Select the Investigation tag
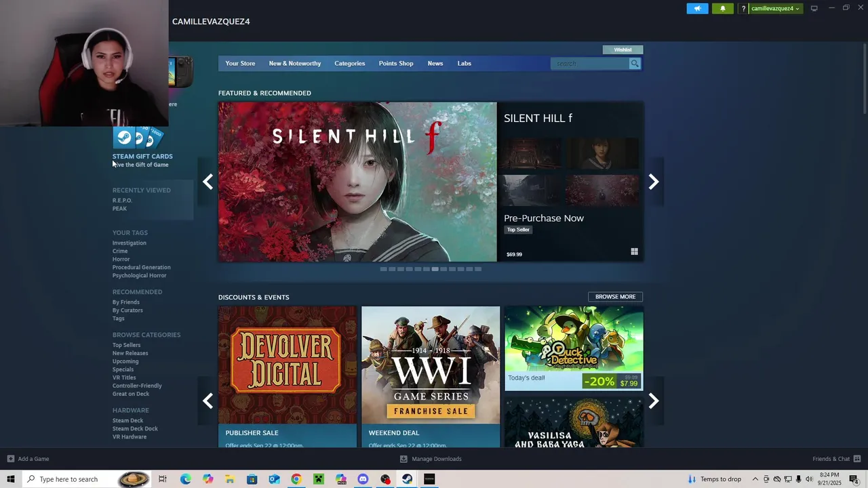The width and height of the screenshot is (868, 488). (129, 243)
